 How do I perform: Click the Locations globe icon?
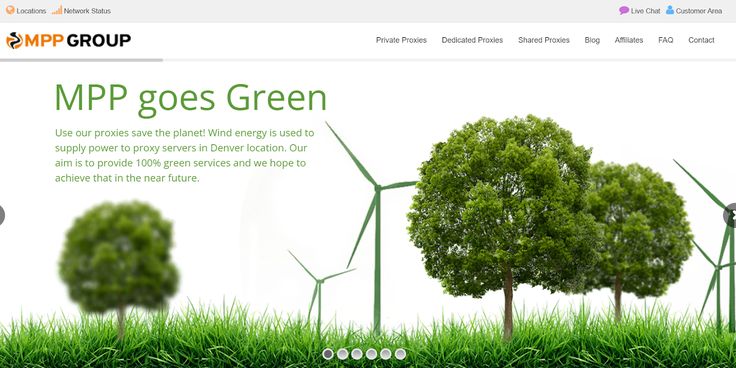pos(10,10)
